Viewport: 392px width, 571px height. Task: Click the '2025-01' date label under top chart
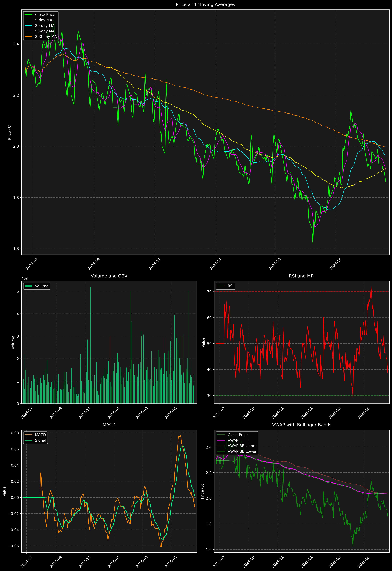tap(216, 264)
